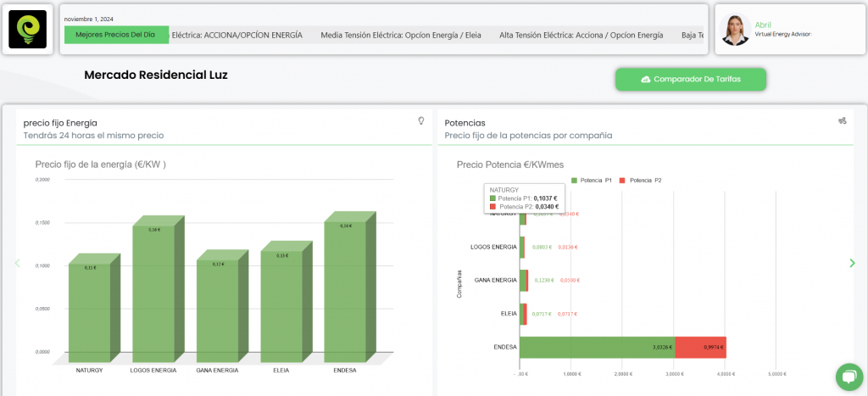This screenshot has width=868, height=396.
Task: Click GANA ENERGIA axis label under energy chart
Action: point(218,370)
